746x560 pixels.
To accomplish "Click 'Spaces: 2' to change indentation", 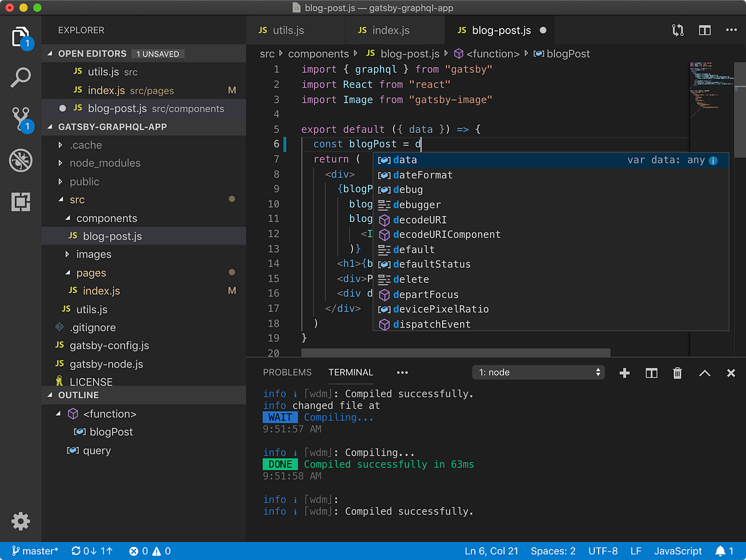I will click(552, 551).
